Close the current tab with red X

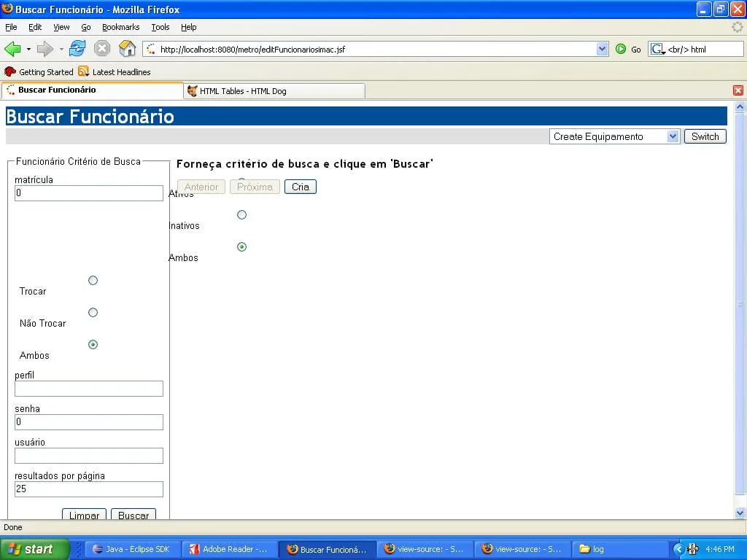738,90
